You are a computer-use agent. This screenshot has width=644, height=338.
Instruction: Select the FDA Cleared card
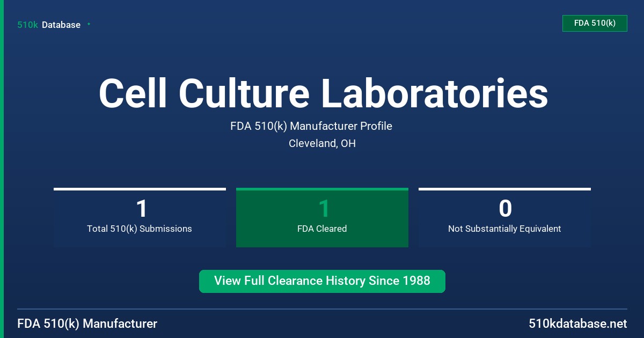(x=322, y=217)
